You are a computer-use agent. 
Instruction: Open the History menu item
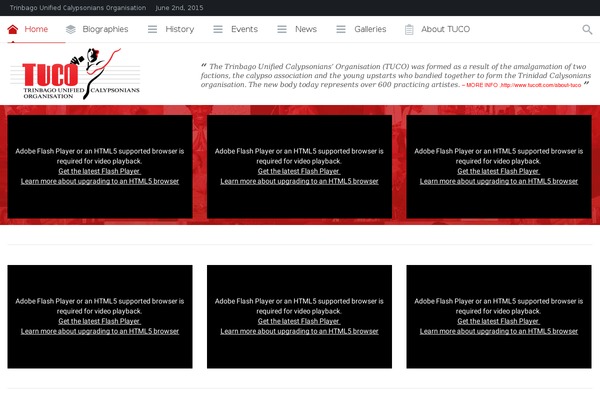coord(179,29)
